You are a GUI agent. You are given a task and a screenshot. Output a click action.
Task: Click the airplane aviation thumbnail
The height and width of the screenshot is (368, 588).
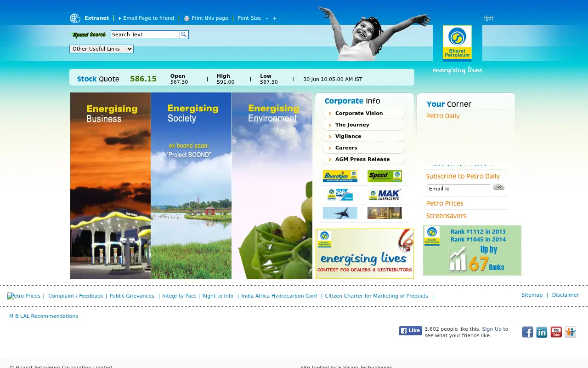tap(340, 213)
